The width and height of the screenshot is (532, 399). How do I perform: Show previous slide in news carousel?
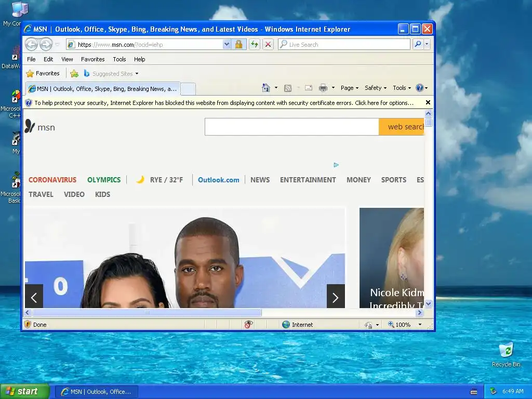pos(34,296)
